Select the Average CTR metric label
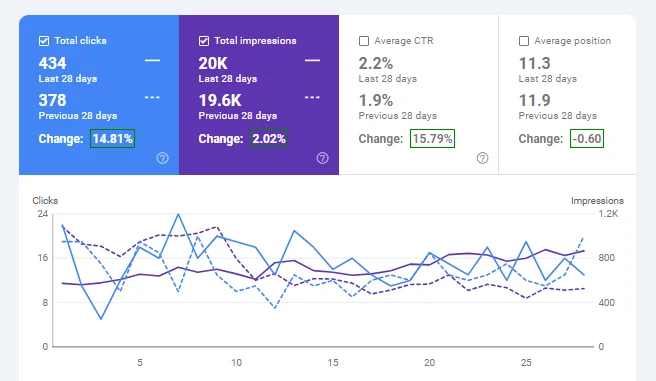 tap(404, 41)
